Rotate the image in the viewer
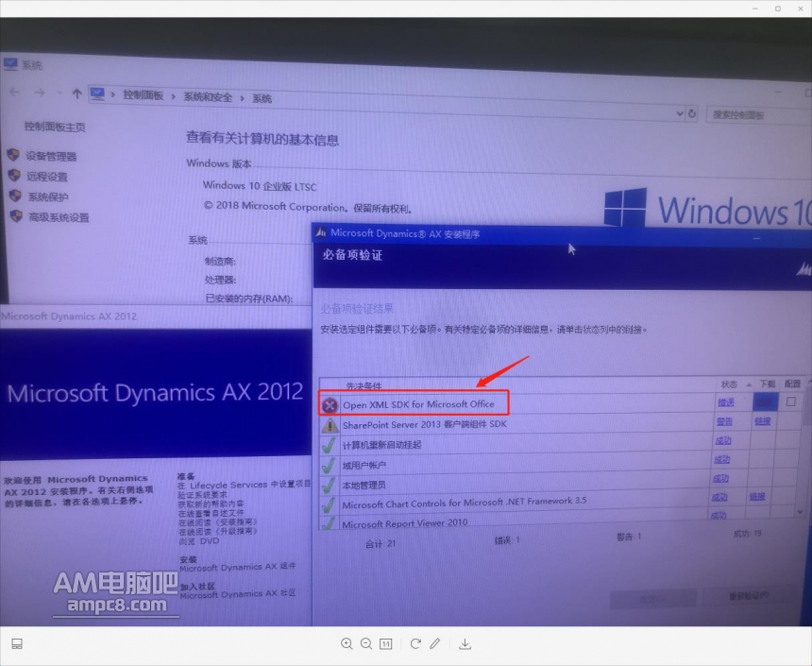The width and height of the screenshot is (812, 666). point(414,643)
